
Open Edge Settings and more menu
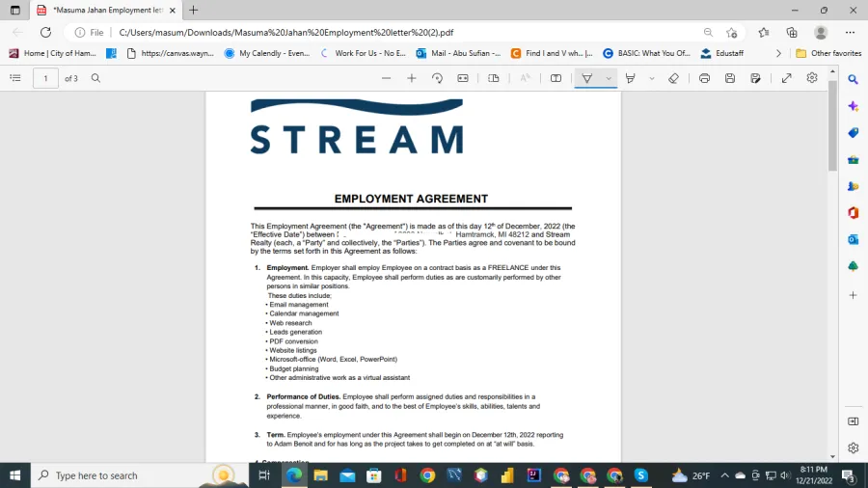tap(850, 32)
